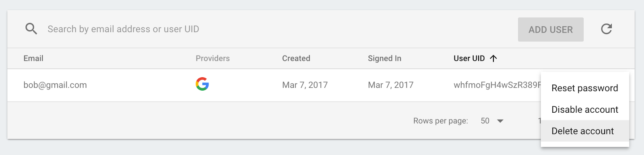Image resolution: width=644 pixels, height=155 pixels.
Task: Click the User UID column header
Action: [x=469, y=58]
